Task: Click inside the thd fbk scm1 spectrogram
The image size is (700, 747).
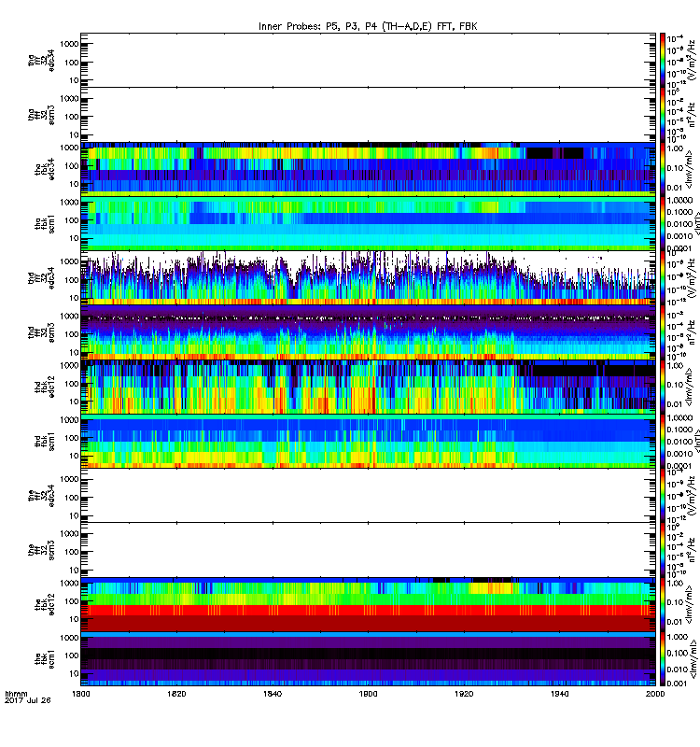Action: coord(368,441)
